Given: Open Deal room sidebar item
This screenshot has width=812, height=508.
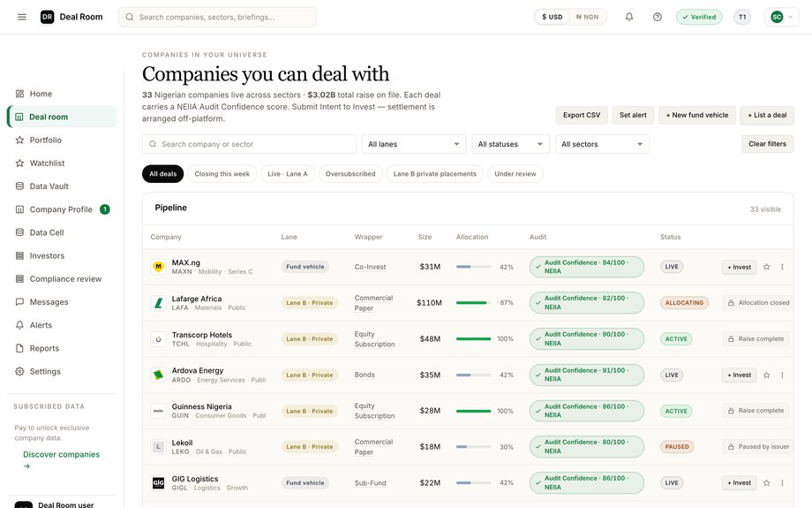Looking at the screenshot, I should click(x=61, y=117).
